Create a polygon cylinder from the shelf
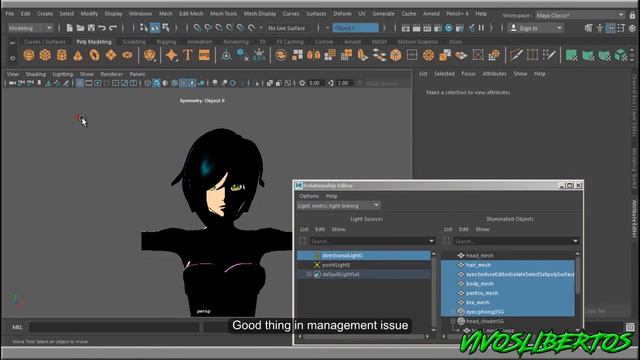 pos(62,55)
